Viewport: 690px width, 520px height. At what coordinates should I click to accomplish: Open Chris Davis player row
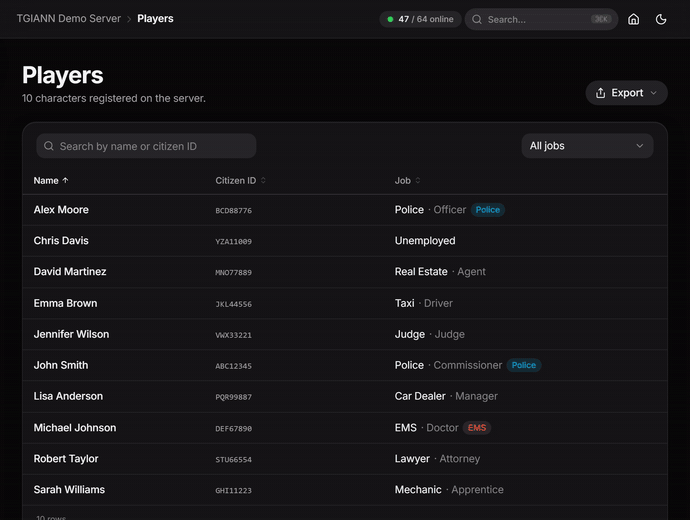pos(345,241)
